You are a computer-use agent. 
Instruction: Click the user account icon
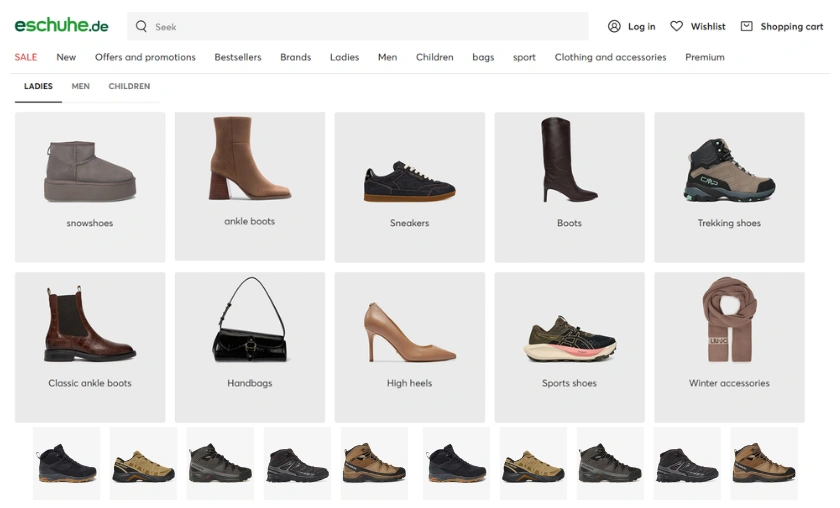tap(614, 26)
